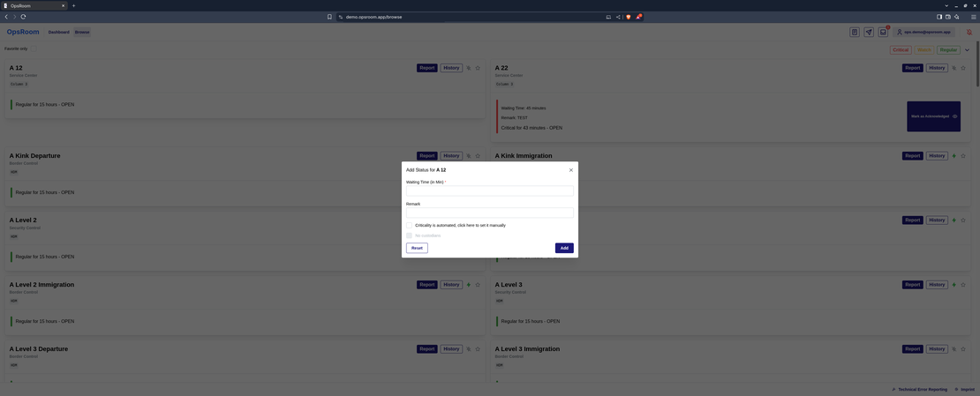Click Report on the right card beside A Level 2

913,220
